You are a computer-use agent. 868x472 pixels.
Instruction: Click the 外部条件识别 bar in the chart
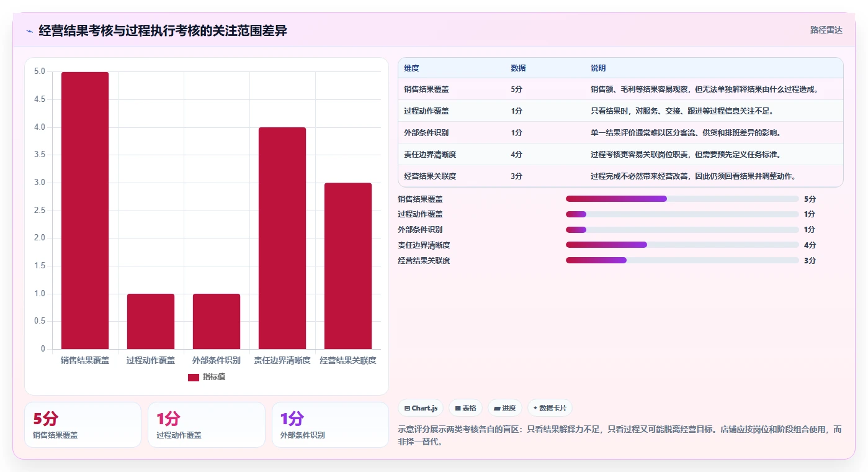point(217,322)
